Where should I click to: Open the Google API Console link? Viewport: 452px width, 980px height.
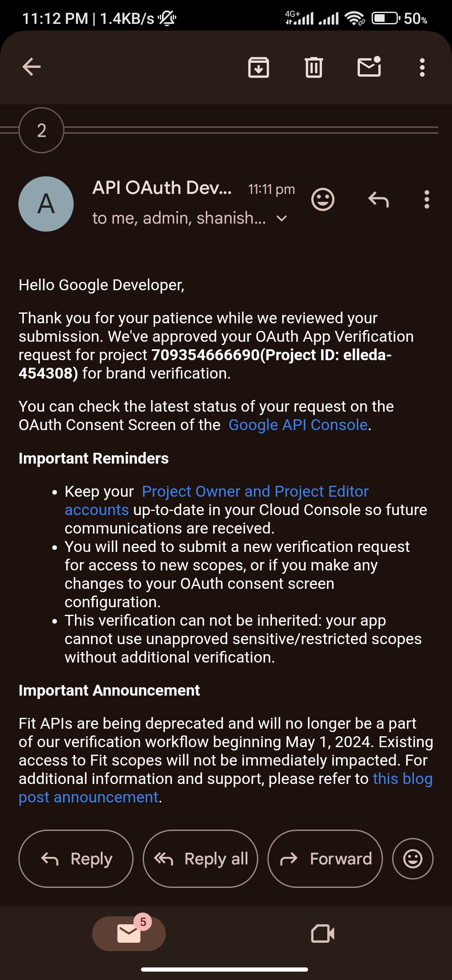(x=298, y=425)
